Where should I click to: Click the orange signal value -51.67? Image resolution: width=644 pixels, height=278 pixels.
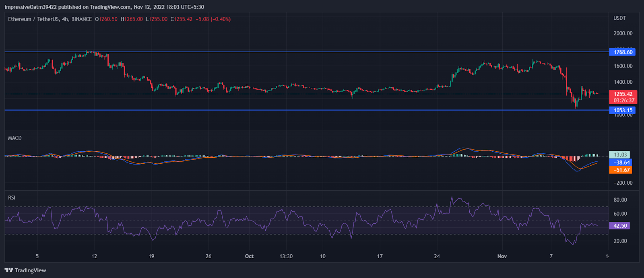point(621,170)
